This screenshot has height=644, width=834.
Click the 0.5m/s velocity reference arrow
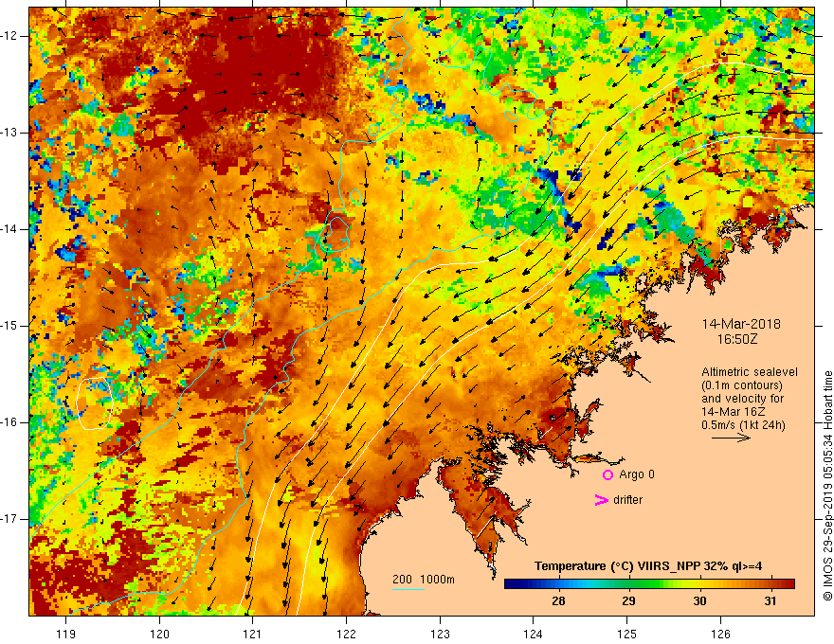(731, 438)
